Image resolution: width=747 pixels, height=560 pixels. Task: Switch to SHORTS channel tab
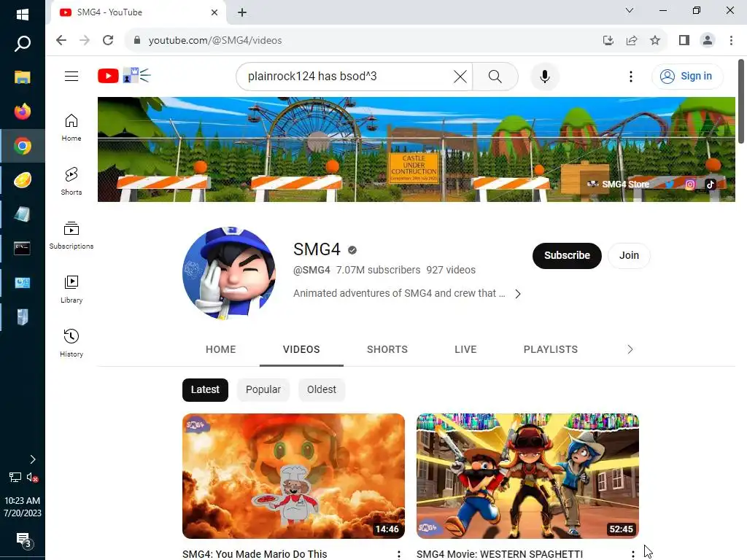387,349
